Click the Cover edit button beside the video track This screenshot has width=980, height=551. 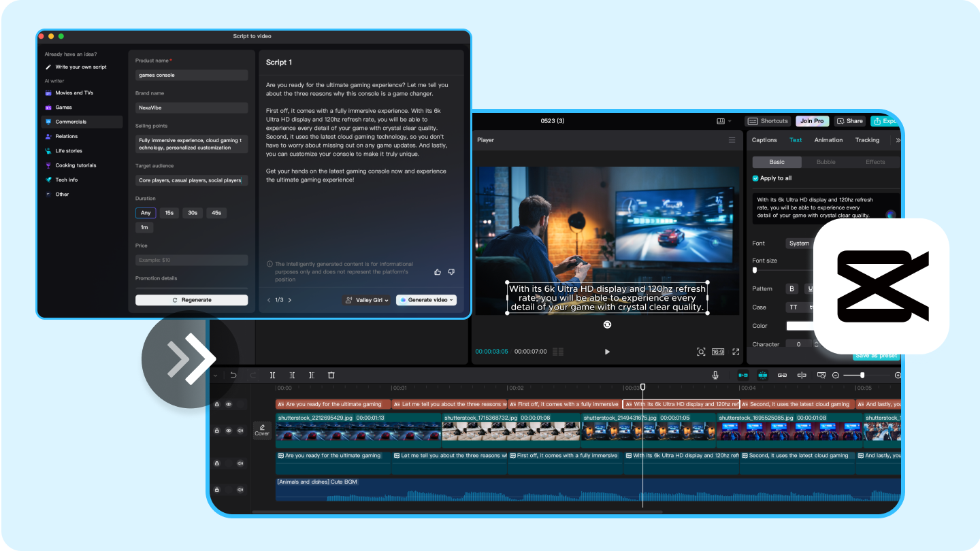pos(262,430)
